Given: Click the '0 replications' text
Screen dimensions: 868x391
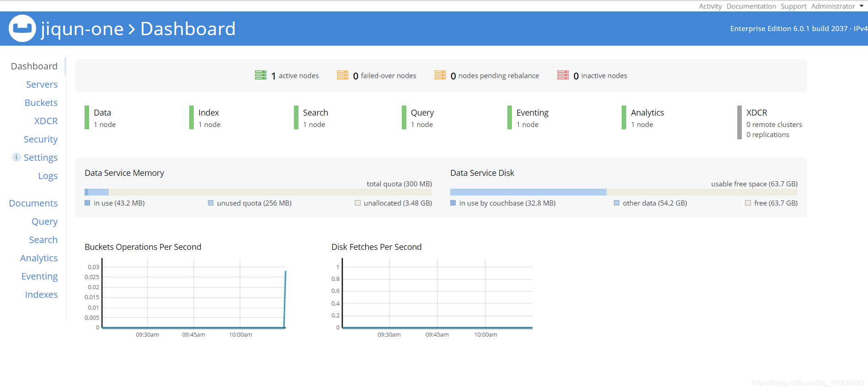Looking at the screenshot, I should pos(768,134).
